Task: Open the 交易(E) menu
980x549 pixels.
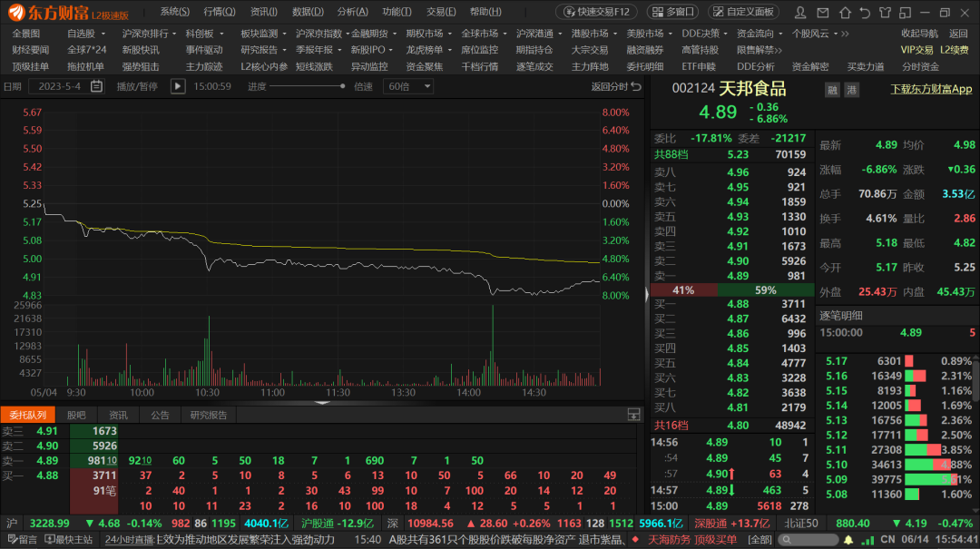Action: pos(441,12)
